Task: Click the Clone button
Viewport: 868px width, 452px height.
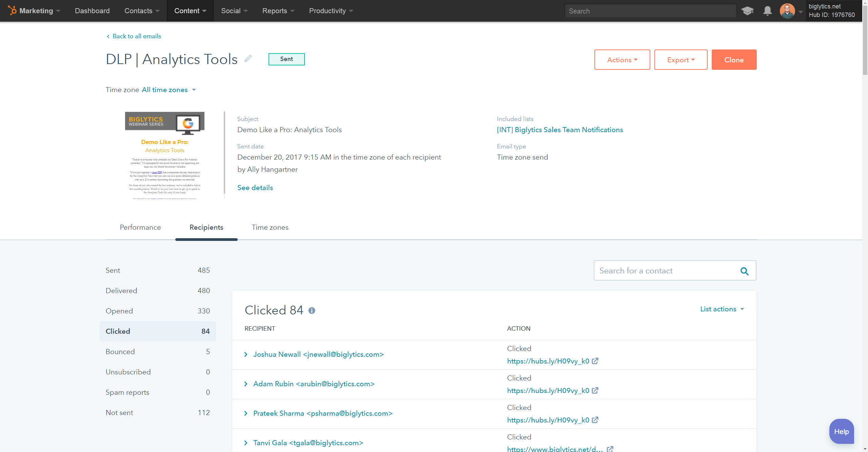Action: (x=734, y=60)
